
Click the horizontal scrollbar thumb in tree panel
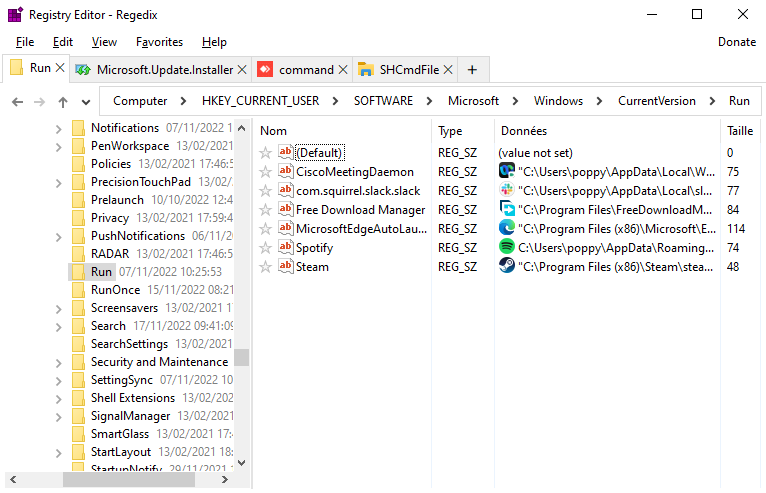coord(129,480)
